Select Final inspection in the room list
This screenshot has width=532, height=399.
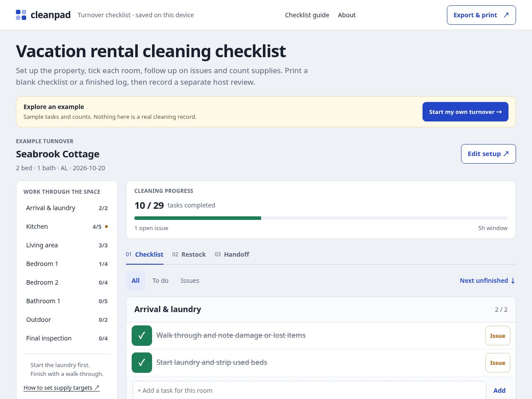pyautogui.click(x=67, y=338)
